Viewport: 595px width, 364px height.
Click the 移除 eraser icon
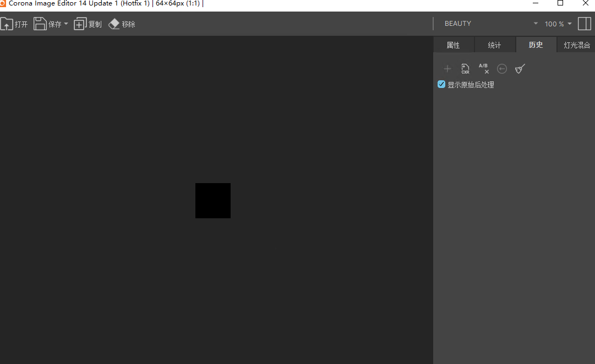[114, 24]
